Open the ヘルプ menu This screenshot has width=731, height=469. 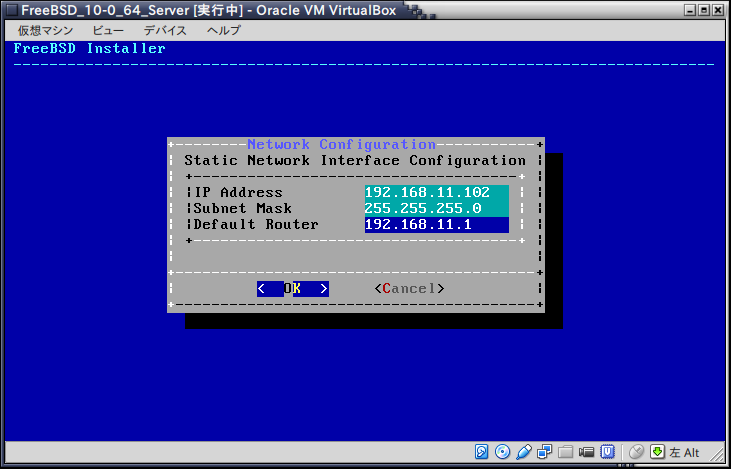coord(224,30)
